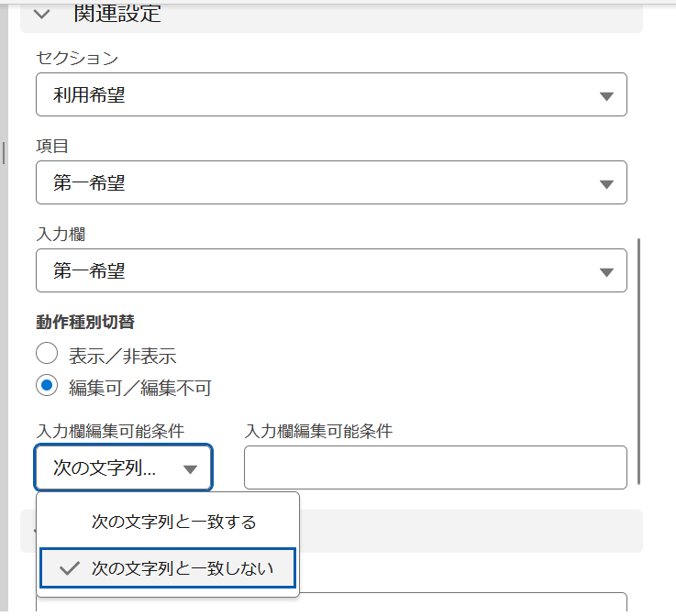Click the arrow icon in condition combo box
The image size is (676, 616).
coord(190,468)
